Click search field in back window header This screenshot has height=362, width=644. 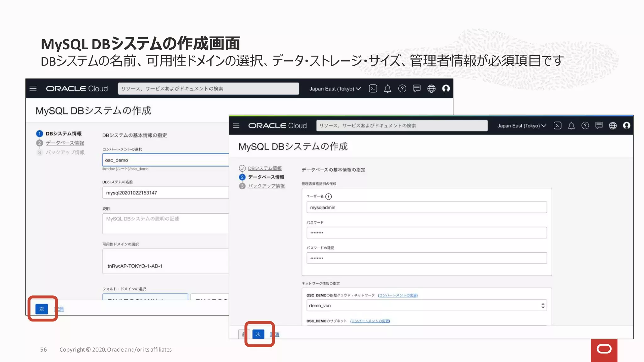tap(208, 89)
